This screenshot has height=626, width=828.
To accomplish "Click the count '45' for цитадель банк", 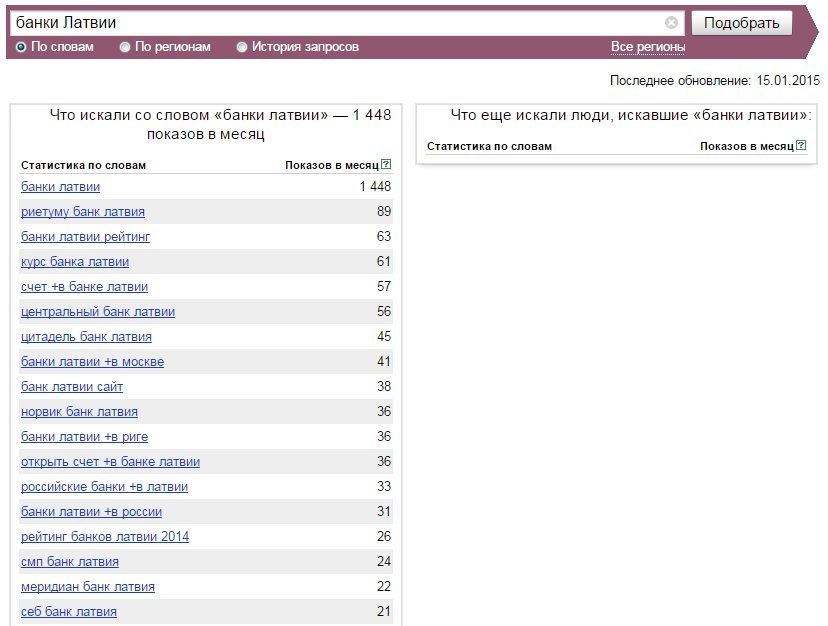I will [x=384, y=337].
